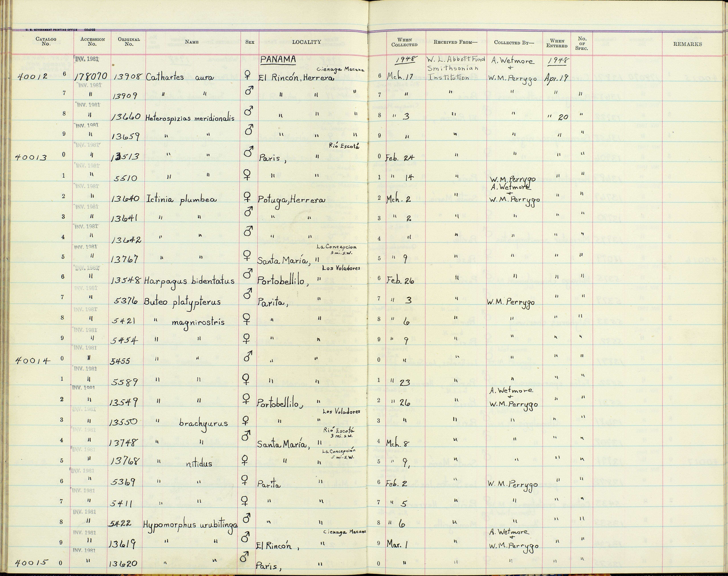This screenshot has width=728, height=576.
Task: Select the 'REMARKS' column header
Action: tap(688, 44)
